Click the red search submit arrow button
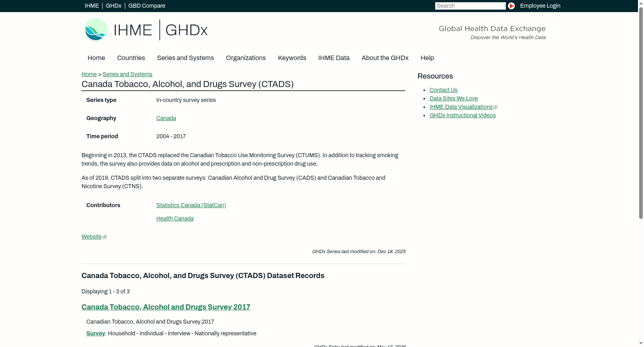Viewport: 644px width, 347px height. coord(511,6)
